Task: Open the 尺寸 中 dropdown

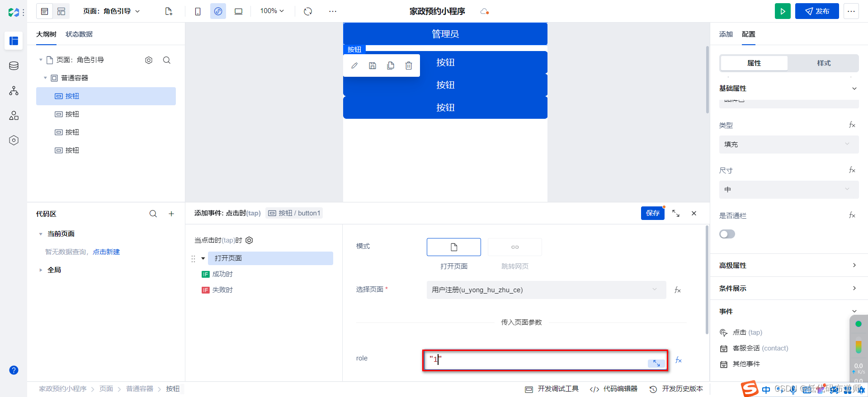Action: pos(789,190)
